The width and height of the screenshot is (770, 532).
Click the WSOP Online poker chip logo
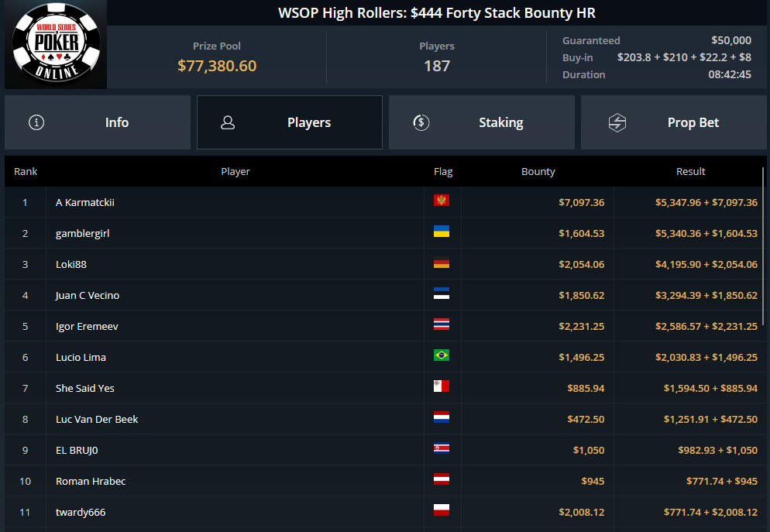56,45
